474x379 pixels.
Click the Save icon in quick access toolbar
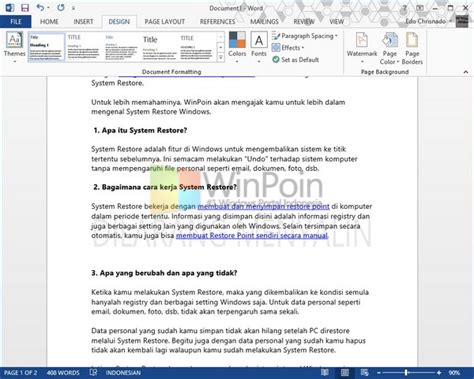click(25, 7)
